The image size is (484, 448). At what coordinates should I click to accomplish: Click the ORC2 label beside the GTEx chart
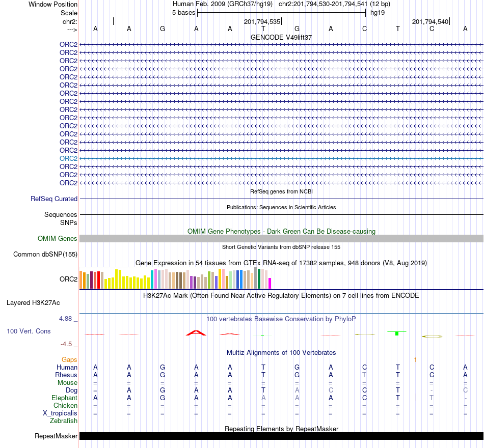(69, 279)
